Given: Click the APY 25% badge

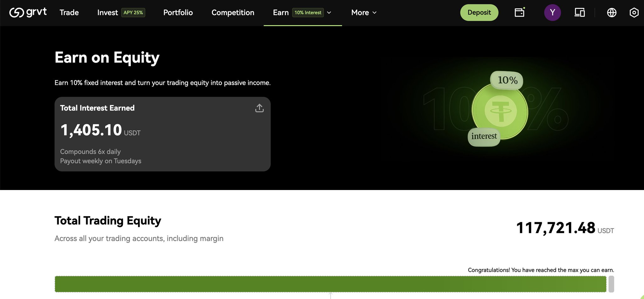Looking at the screenshot, I should (x=133, y=13).
